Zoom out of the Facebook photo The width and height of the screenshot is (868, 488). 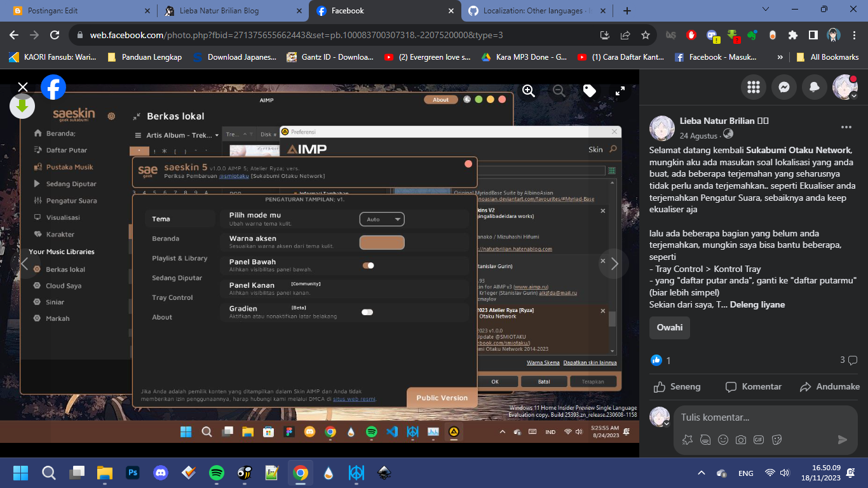(559, 91)
